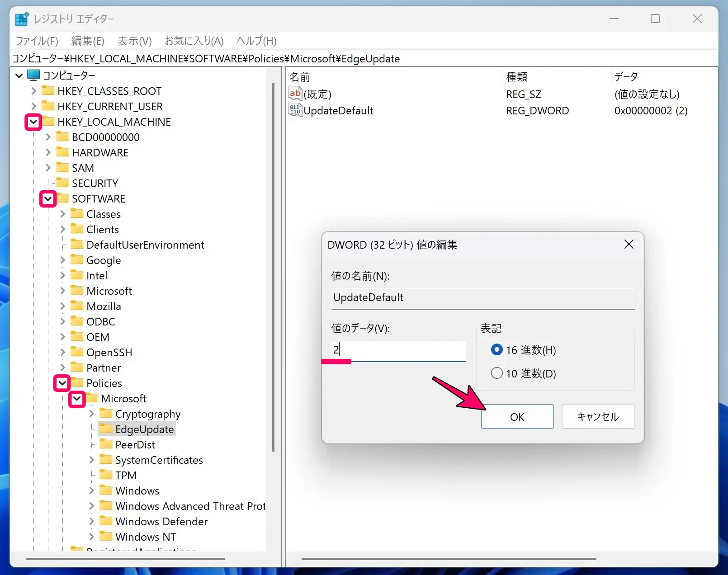Viewport: 728px width, 575px height.
Task: Collapse the Policies key chevron
Action: pos(62,383)
